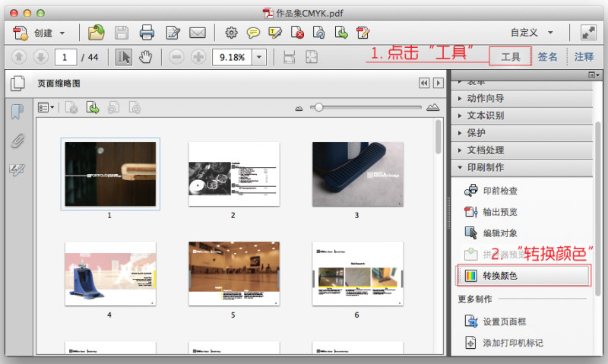Screen dimensions: 608x364
Task: Go to previous page up arrow
Action: tap(18, 57)
